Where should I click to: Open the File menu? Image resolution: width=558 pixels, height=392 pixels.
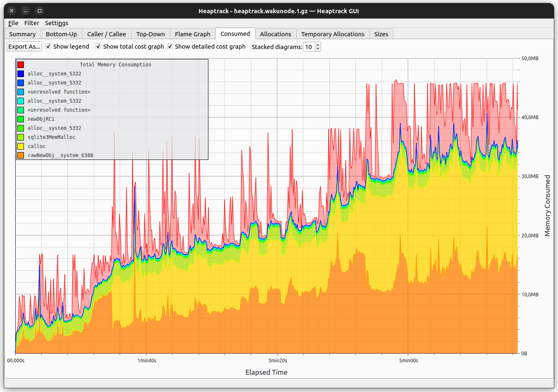[13, 23]
